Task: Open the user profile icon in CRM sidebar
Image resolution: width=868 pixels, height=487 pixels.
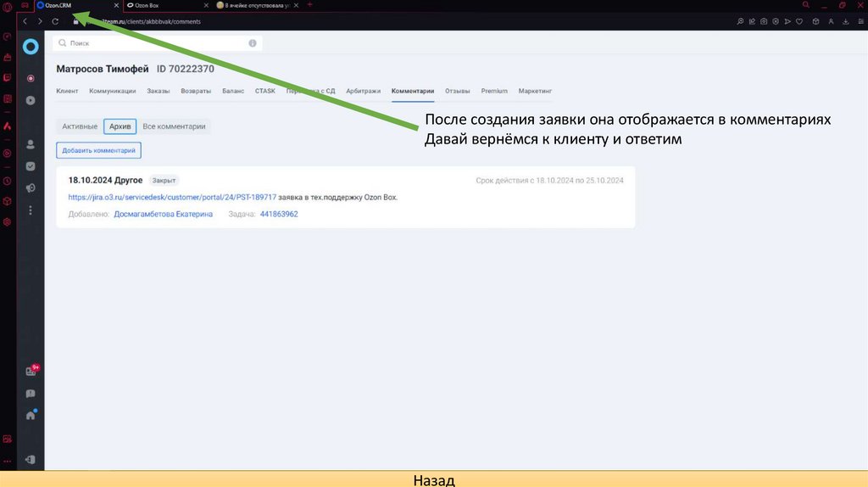Action: click(x=31, y=144)
